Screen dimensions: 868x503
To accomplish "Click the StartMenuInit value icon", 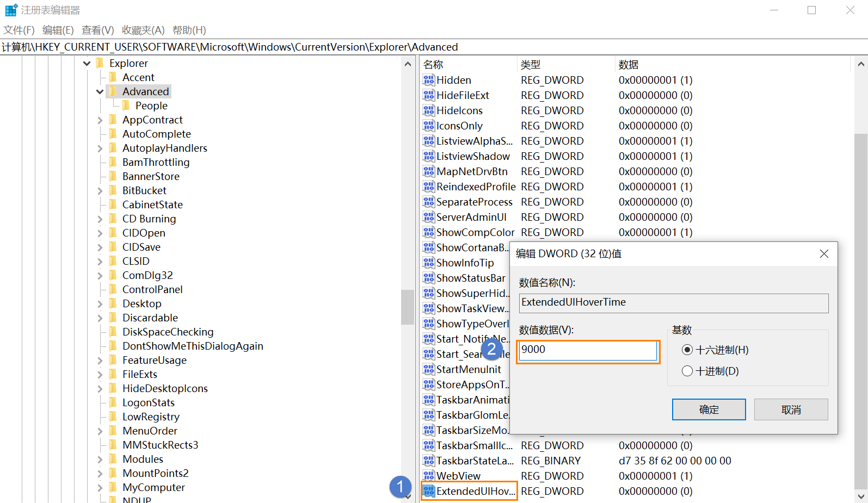I will pyautogui.click(x=429, y=370).
